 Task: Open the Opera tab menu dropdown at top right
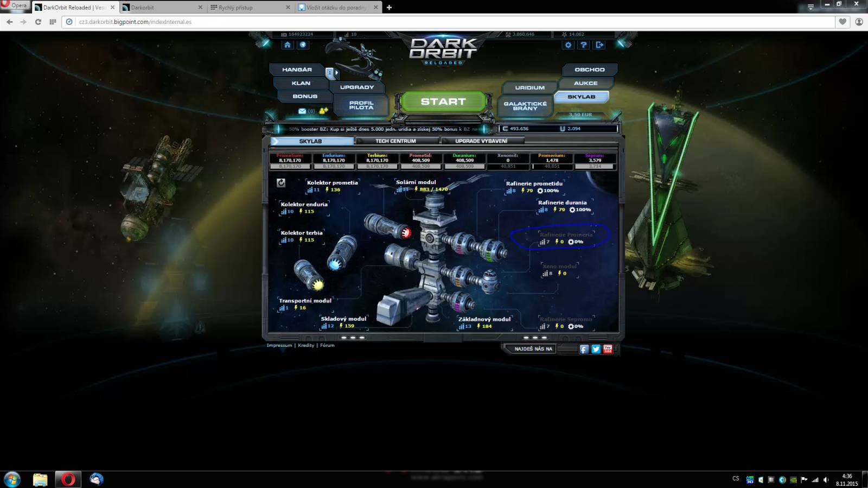[x=810, y=7]
